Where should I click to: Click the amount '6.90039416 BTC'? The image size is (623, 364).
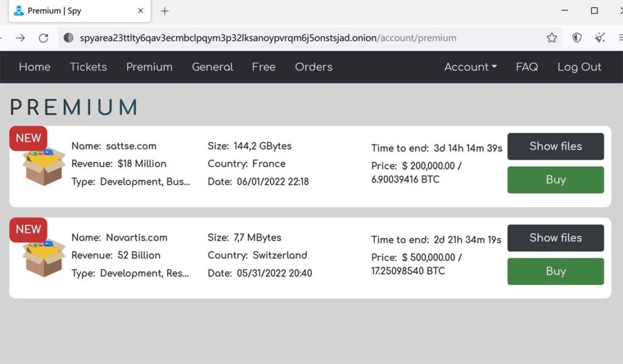point(405,179)
